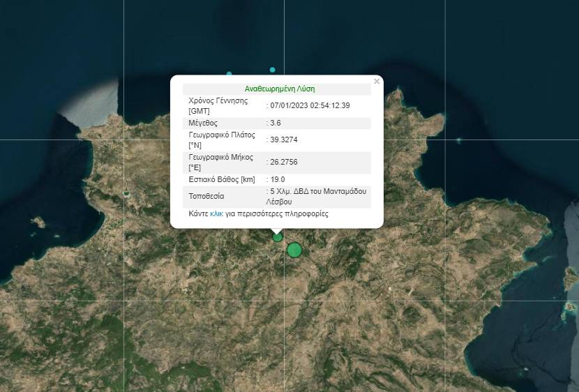The width and height of the screenshot is (579, 392).
Task: Click the 'Εστιακό Βάθος [km]' label
Action: click(222, 179)
